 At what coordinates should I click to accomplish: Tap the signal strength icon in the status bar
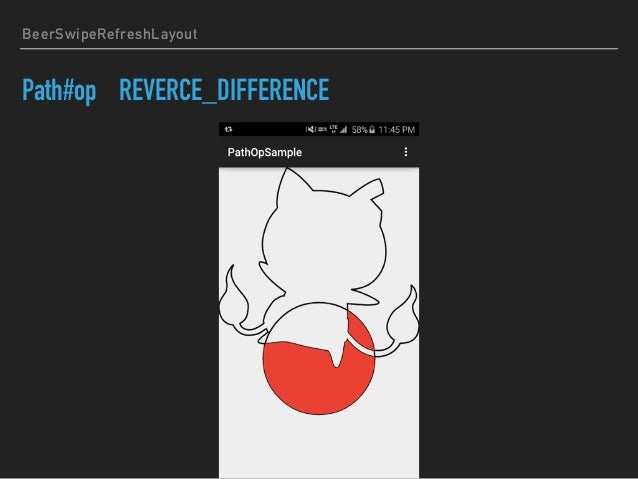click(x=344, y=129)
